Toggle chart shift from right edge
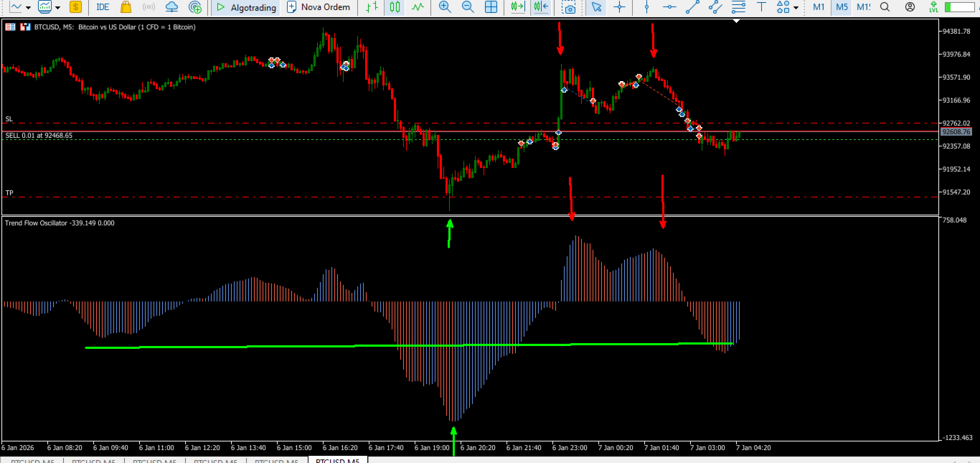Screen dimensions: 980x463 tap(541, 7)
